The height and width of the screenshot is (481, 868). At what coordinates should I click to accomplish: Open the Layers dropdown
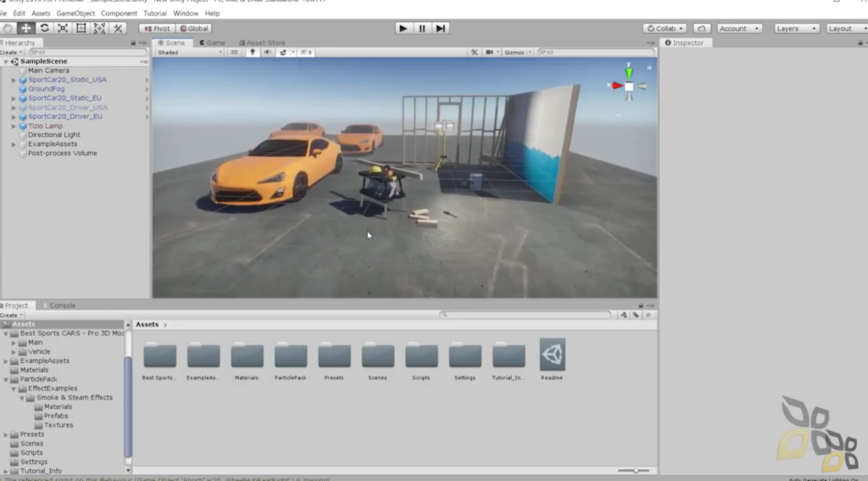point(796,28)
